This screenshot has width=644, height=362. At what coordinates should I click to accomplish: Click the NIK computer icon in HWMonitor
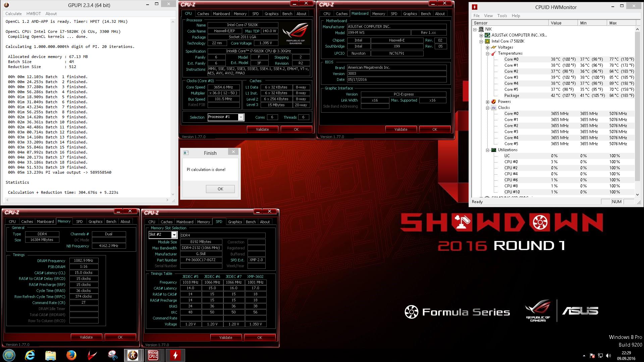coord(481,29)
